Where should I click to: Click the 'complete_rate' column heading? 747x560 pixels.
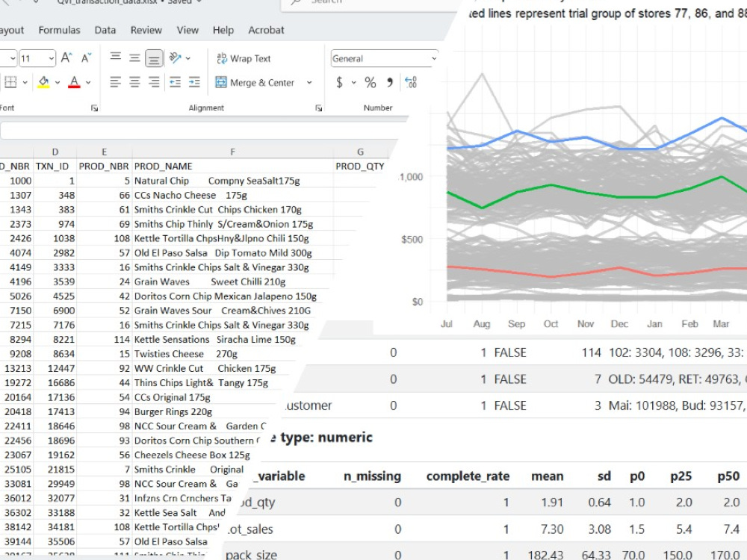pyautogui.click(x=468, y=476)
